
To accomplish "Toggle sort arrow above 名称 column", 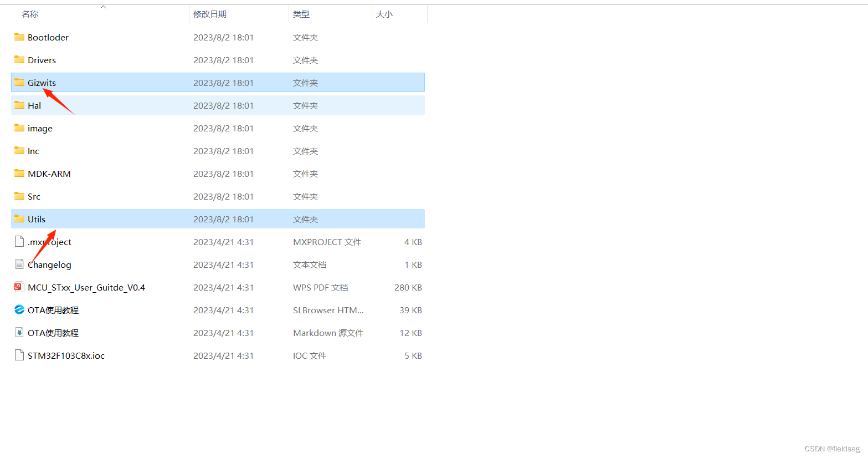I will pos(103,7).
